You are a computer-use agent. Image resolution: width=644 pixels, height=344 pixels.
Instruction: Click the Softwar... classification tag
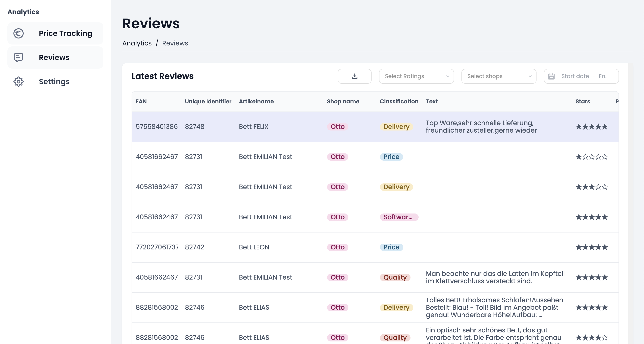pos(399,217)
